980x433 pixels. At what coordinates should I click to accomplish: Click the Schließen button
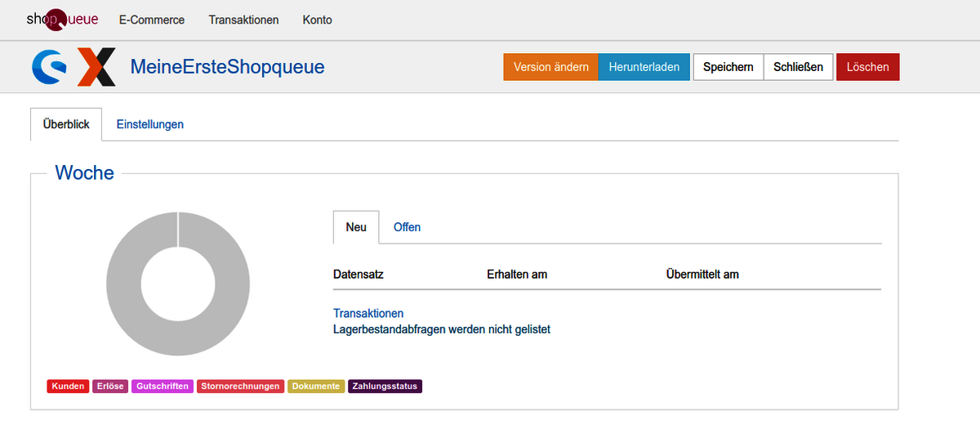click(799, 67)
